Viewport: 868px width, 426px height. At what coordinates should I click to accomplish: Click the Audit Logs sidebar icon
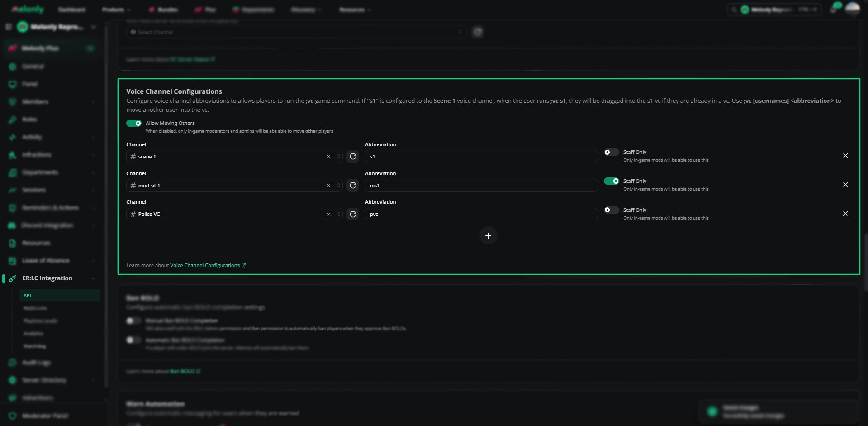pyautogui.click(x=13, y=363)
